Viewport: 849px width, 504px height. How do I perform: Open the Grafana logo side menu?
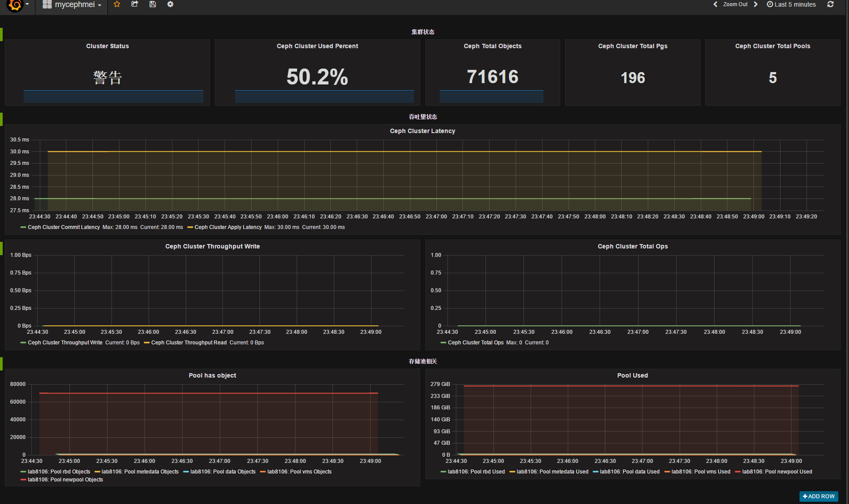pos(15,5)
